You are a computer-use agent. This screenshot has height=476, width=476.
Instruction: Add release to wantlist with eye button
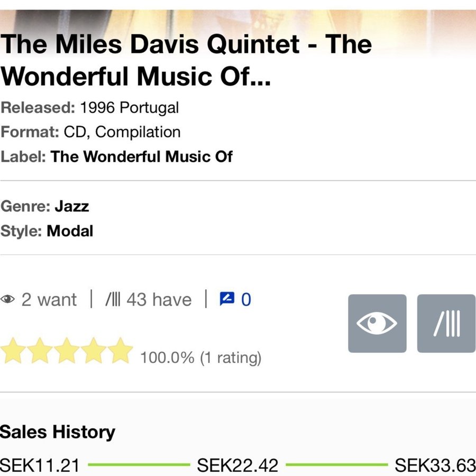[377, 324]
